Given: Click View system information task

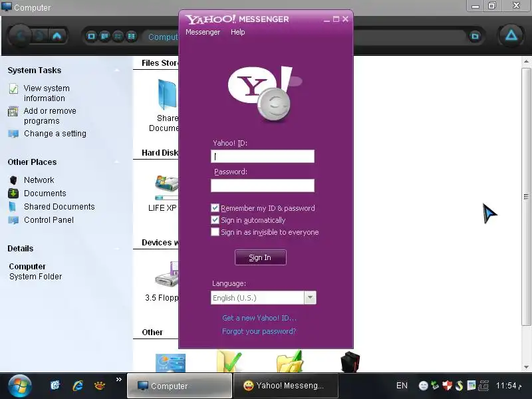Looking at the screenshot, I should click(x=47, y=93).
